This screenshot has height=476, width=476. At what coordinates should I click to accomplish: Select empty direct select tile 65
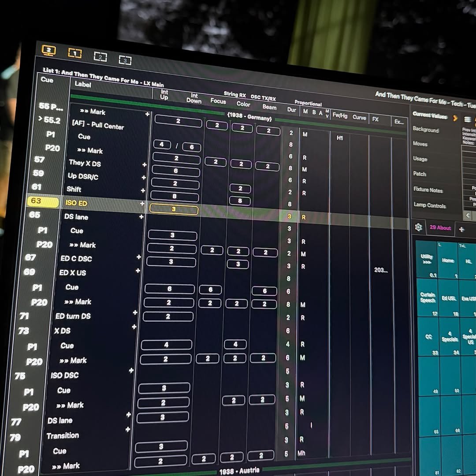[x=430, y=416]
